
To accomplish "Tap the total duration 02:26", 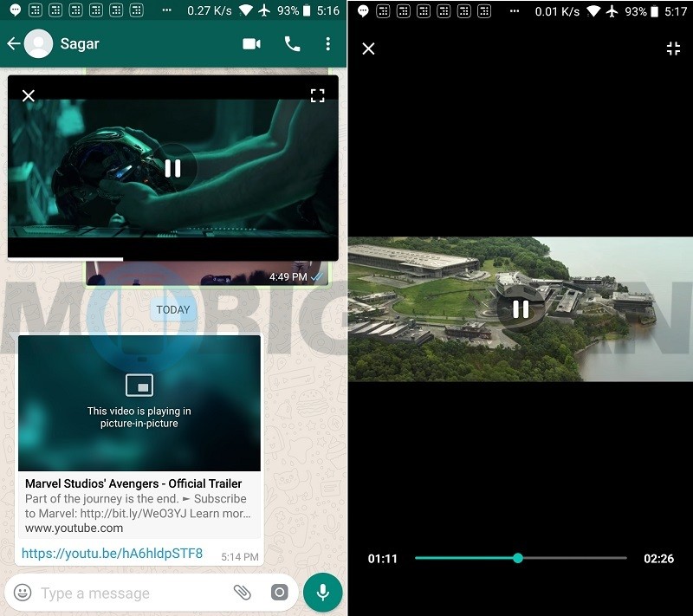I will (658, 559).
